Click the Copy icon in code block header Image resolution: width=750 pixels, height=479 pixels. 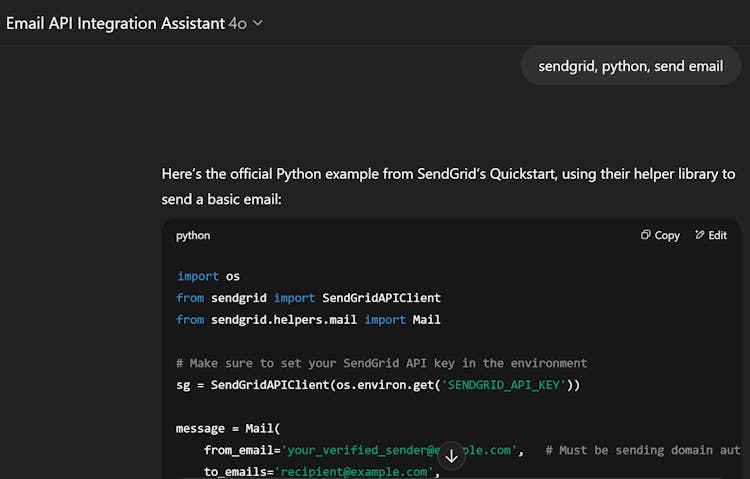[646, 236]
